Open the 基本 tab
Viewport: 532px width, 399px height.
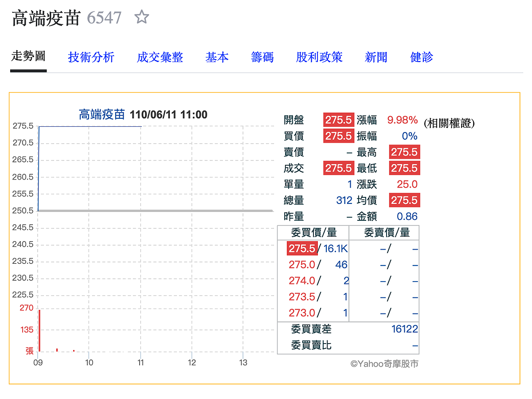click(x=217, y=57)
